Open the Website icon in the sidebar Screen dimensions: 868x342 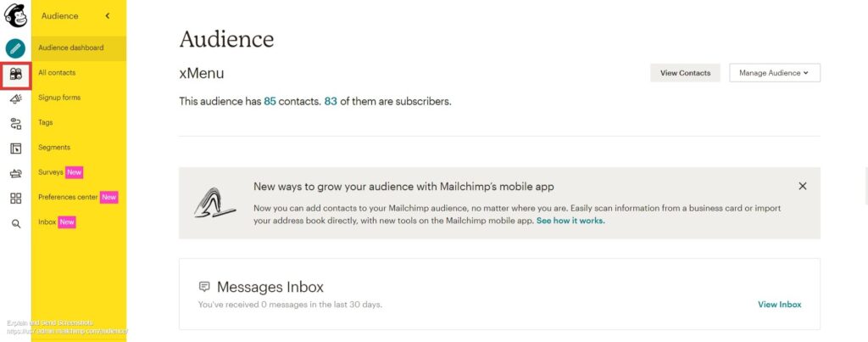15,149
